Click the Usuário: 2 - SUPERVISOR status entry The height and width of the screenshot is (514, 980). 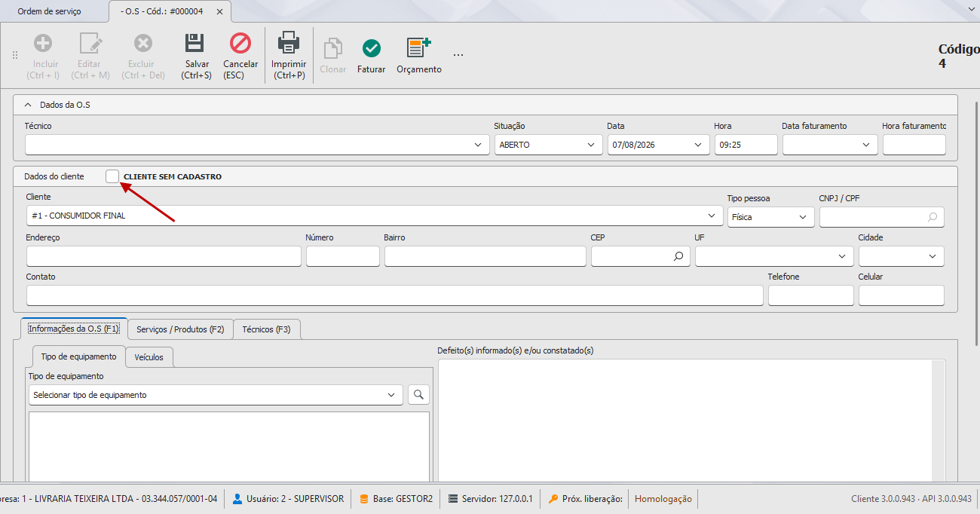tap(288, 499)
